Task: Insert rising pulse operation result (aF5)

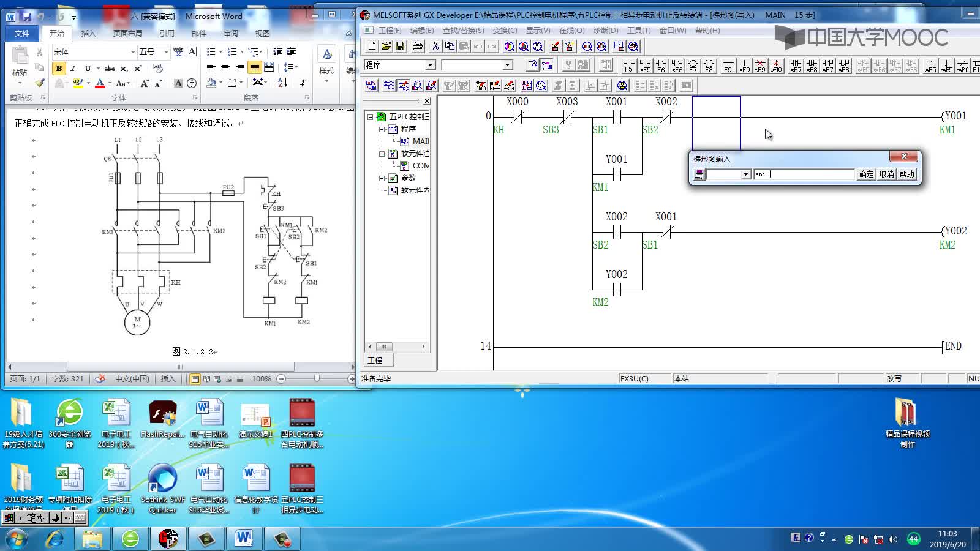Action: (930, 66)
